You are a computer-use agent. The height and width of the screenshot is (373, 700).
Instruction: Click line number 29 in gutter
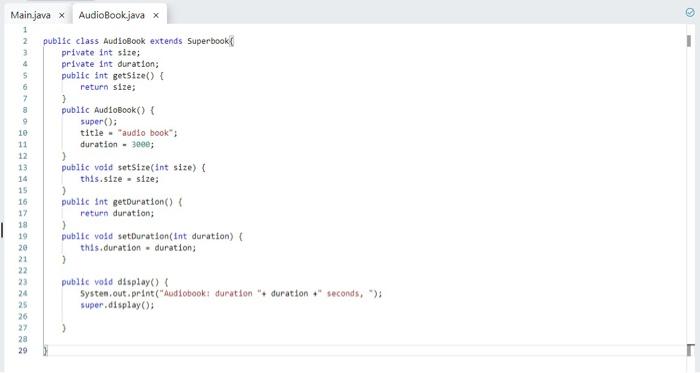(x=23, y=351)
